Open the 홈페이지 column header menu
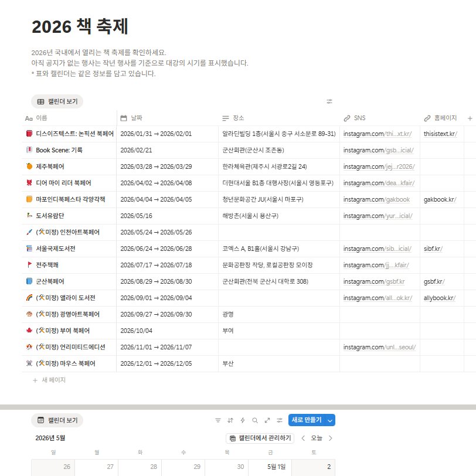 pyautogui.click(x=441, y=118)
